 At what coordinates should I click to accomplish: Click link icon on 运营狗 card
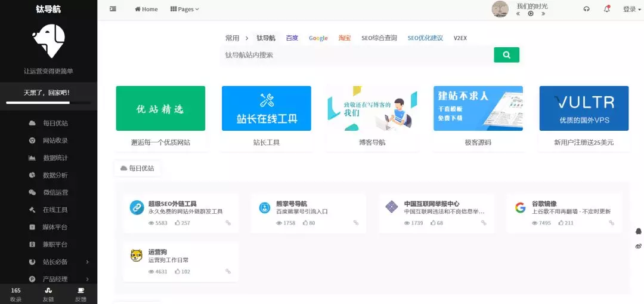pyautogui.click(x=228, y=272)
